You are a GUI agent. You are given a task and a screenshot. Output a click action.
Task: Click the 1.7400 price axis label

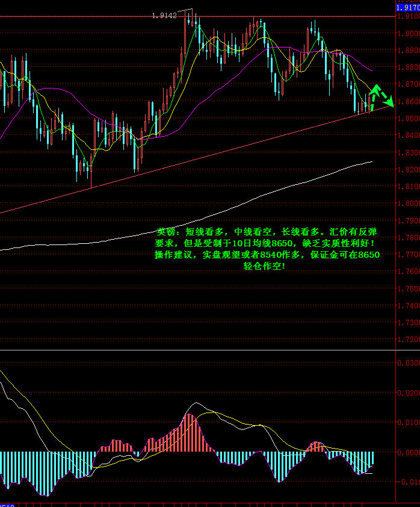click(x=409, y=305)
